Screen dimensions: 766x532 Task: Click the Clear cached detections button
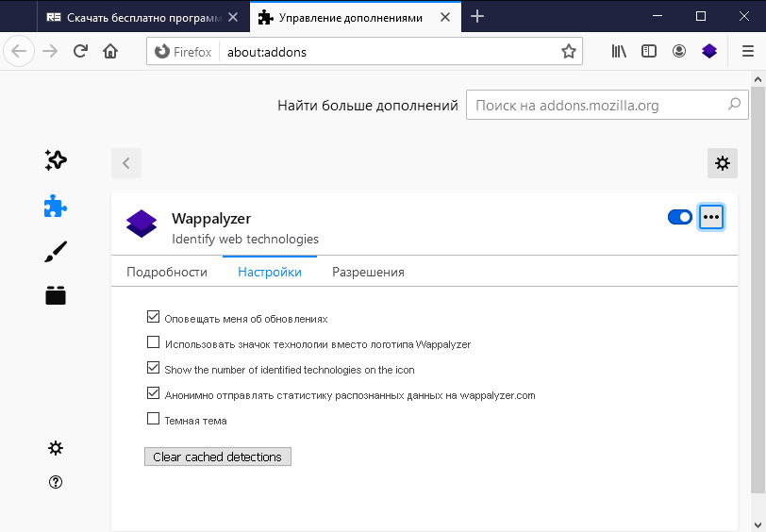218,457
